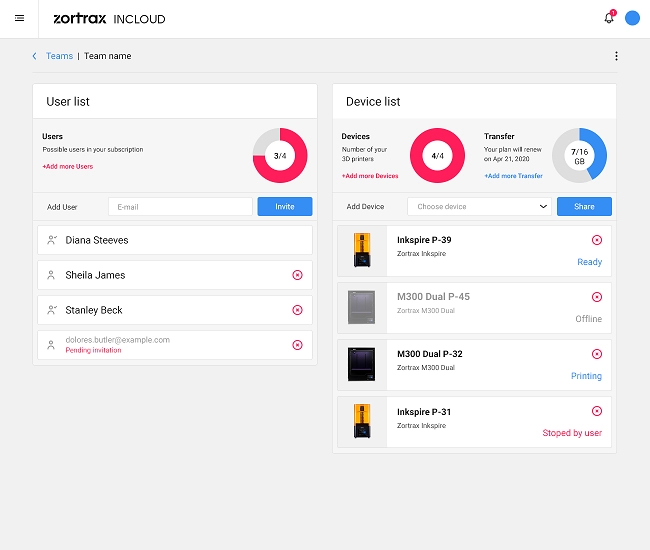Remove Stanley Beck from user list

pos(297,310)
